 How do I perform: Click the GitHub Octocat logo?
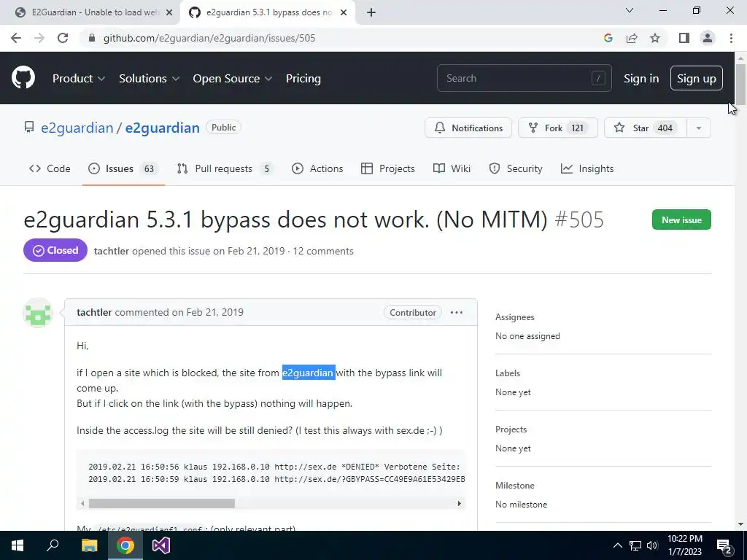coord(23,77)
